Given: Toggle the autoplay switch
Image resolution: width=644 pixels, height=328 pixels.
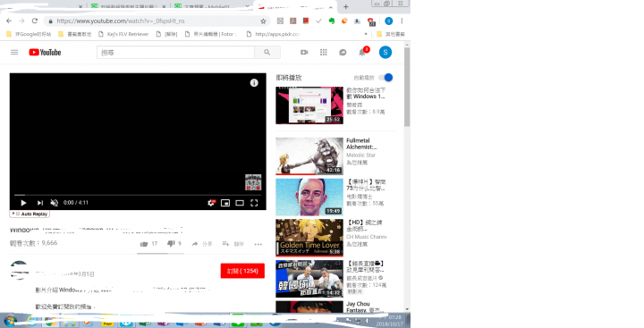Looking at the screenshot, I should coord(386,77).
